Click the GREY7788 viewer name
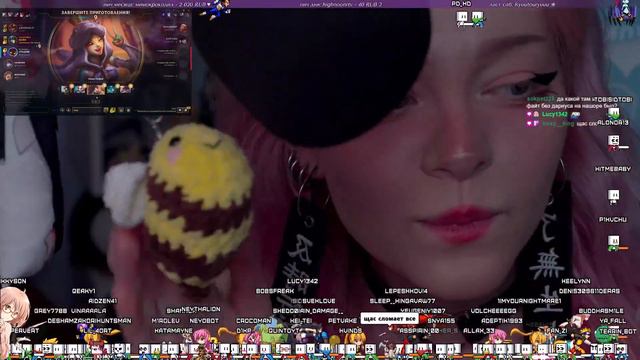 pyautogui.click(x=50, y=311)
